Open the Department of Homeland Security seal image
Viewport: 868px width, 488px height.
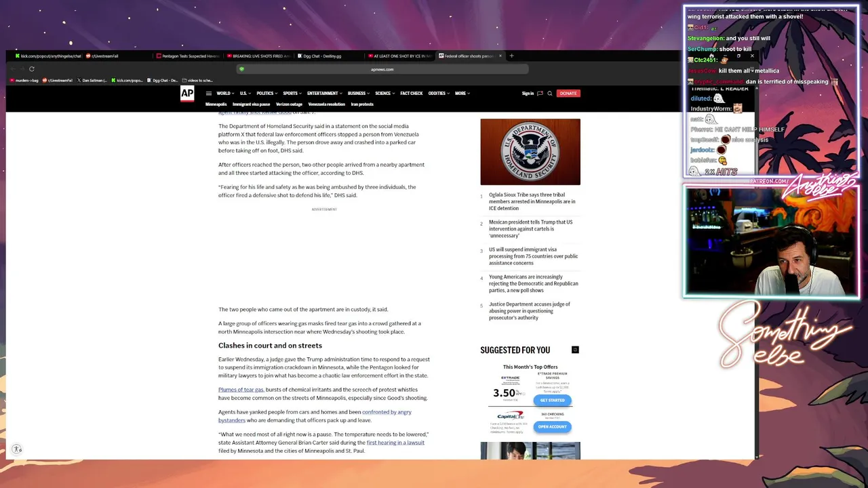(x=530, y=152)
